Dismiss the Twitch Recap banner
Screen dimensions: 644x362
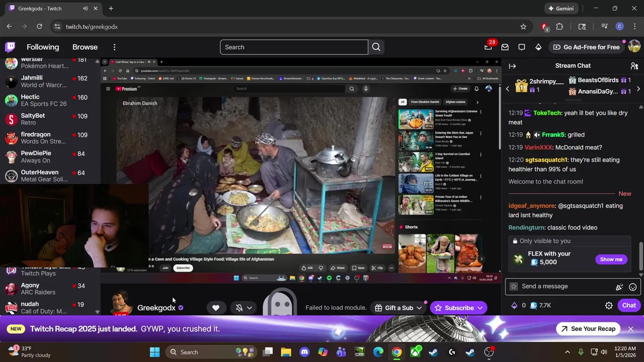(x=630, y=329)
